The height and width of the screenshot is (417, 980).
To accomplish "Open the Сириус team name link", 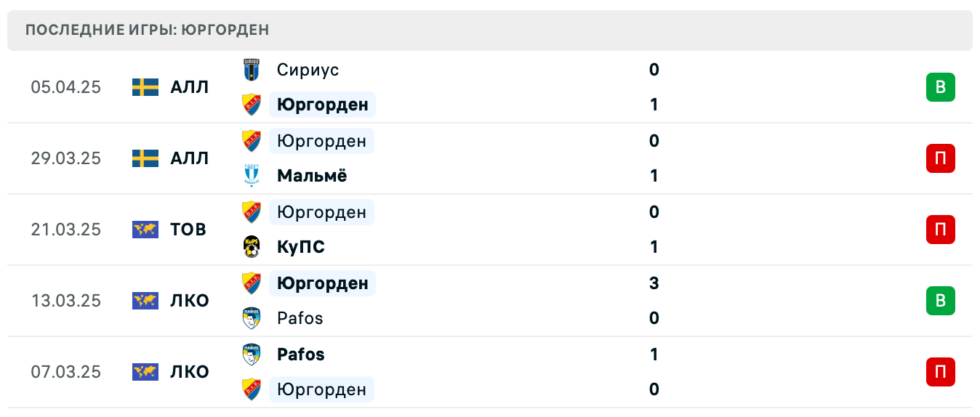I will tap(308, 70).
